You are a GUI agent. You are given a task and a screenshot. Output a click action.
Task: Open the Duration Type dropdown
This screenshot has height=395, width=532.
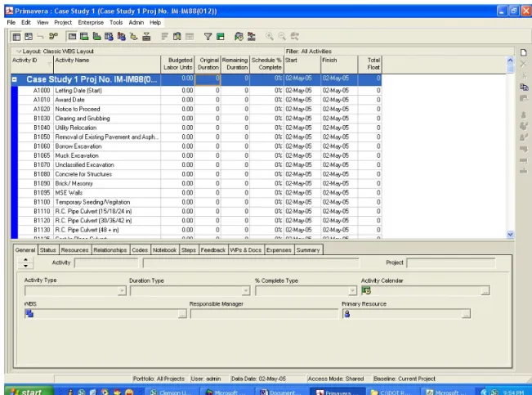coord(246,291)
